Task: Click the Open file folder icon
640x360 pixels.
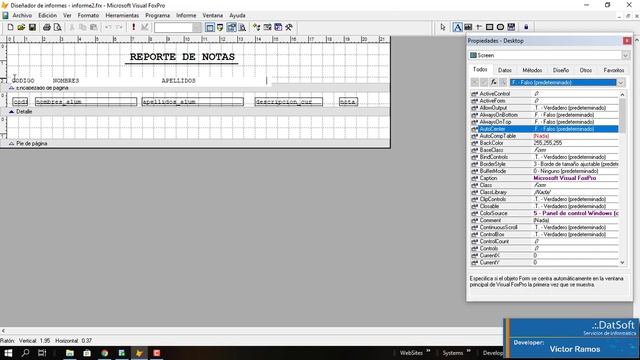Action: [21, 27]
